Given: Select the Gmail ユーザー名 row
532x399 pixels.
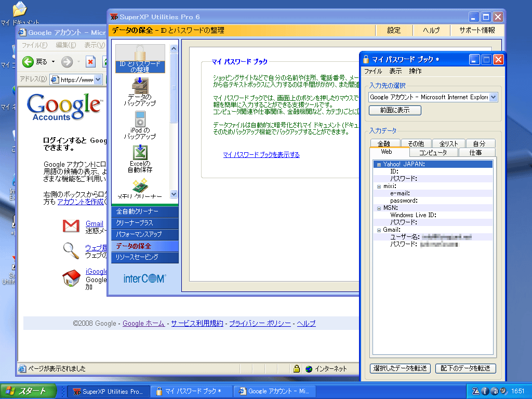Looking at the screenshot, I should pos(433,237).
